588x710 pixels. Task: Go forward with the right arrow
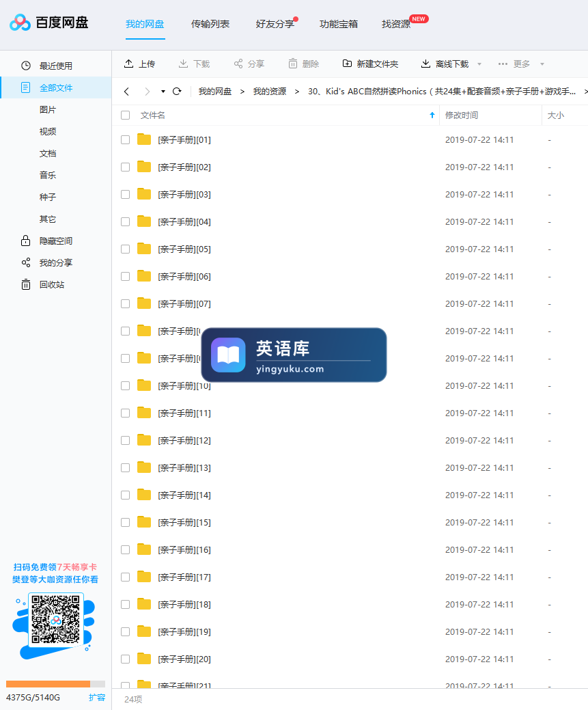pos(147,92)
